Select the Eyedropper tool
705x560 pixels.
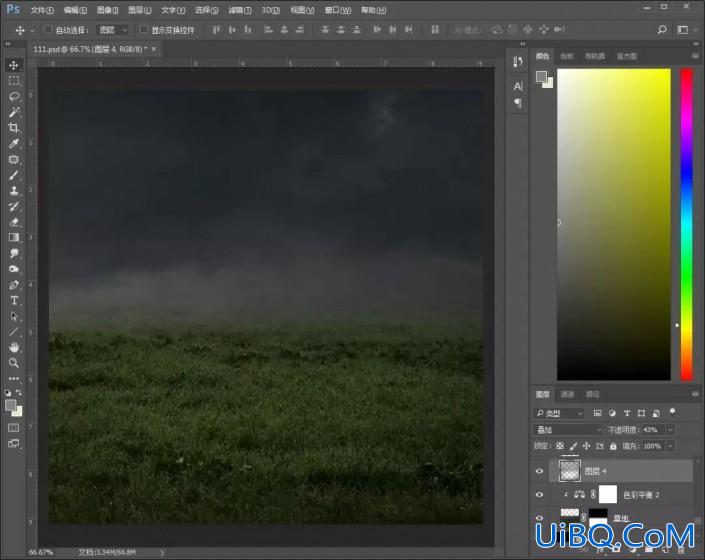click(14, 144)
